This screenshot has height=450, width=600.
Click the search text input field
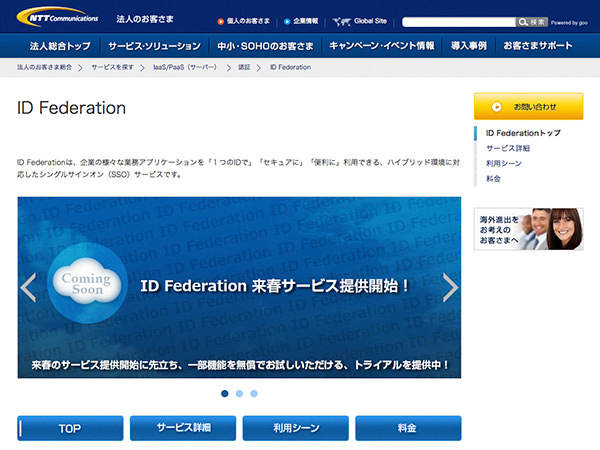click(458, 21)
